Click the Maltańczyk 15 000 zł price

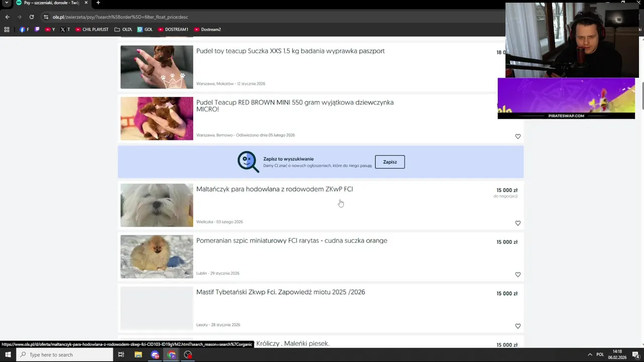[x=507, y=191]
